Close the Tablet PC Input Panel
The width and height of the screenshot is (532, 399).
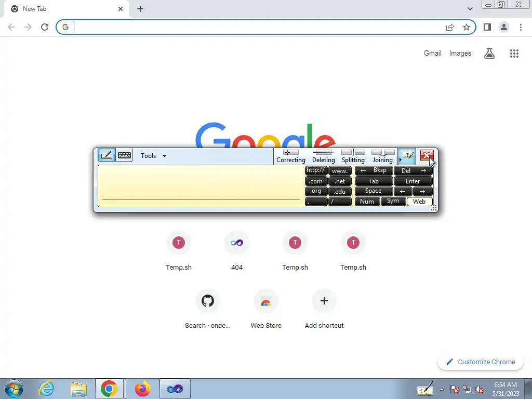[x=427, y=155]
